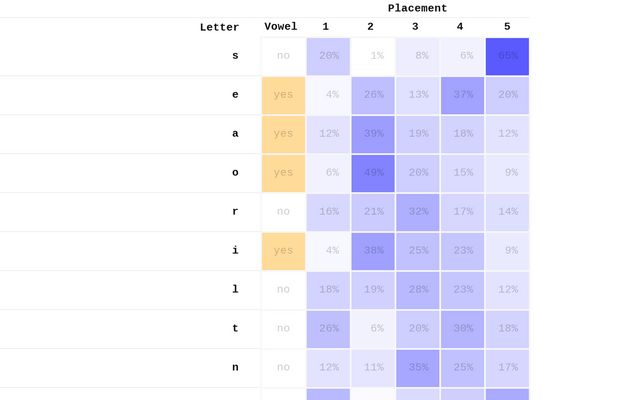This screenshot has width=640, height=400.
Task: Click the 35% cell in row n
Action: (x=417, y=367)
